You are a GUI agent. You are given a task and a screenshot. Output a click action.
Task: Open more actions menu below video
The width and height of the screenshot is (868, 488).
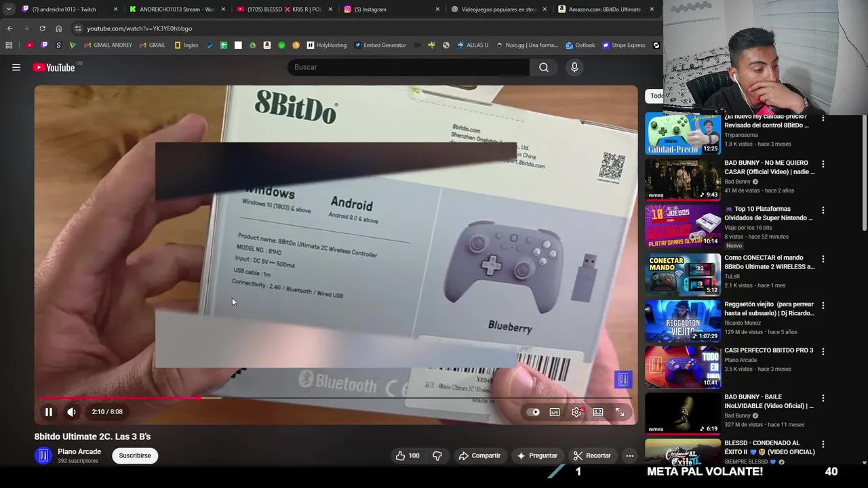click(x=629, y=455)
